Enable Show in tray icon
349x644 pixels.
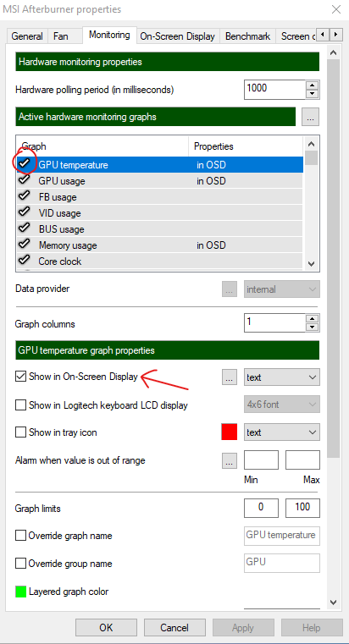pos(20,432)
